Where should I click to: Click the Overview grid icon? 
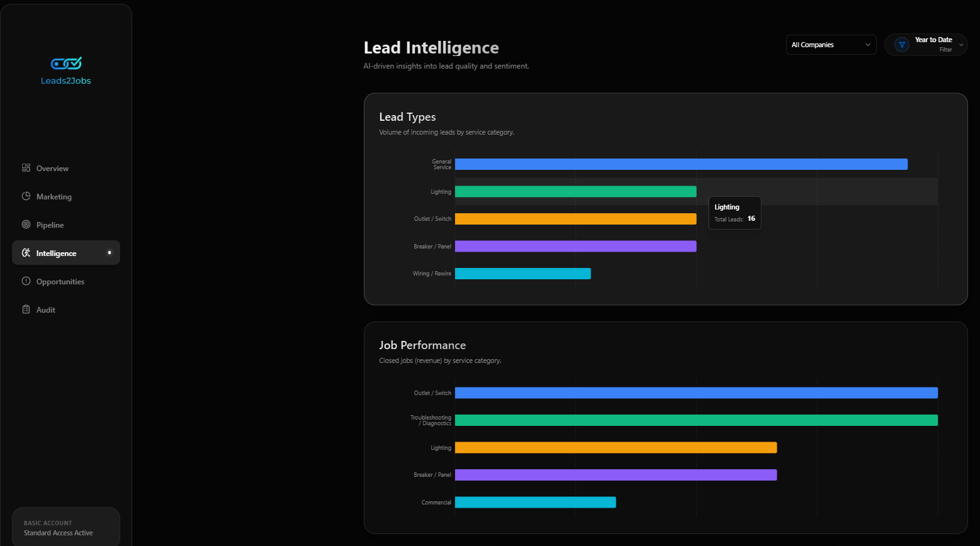[x=26, y=168]
